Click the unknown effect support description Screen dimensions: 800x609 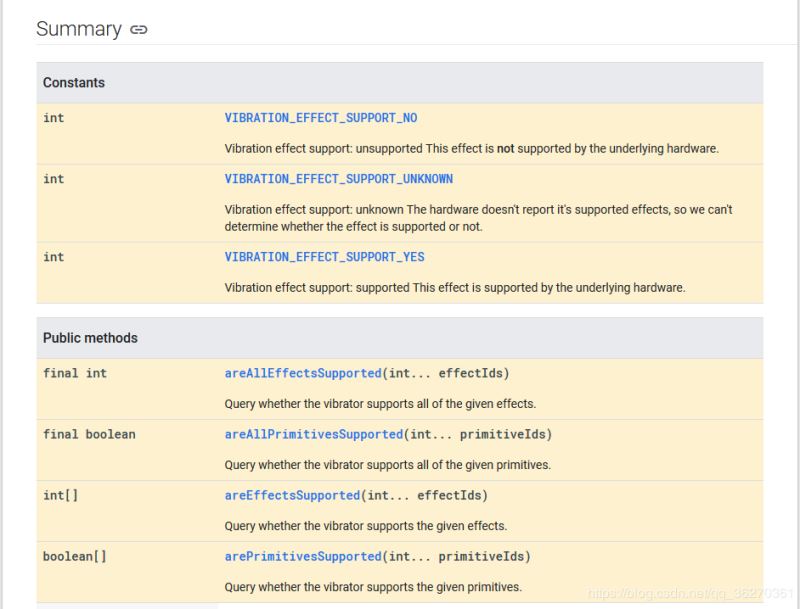pos(478,218)
